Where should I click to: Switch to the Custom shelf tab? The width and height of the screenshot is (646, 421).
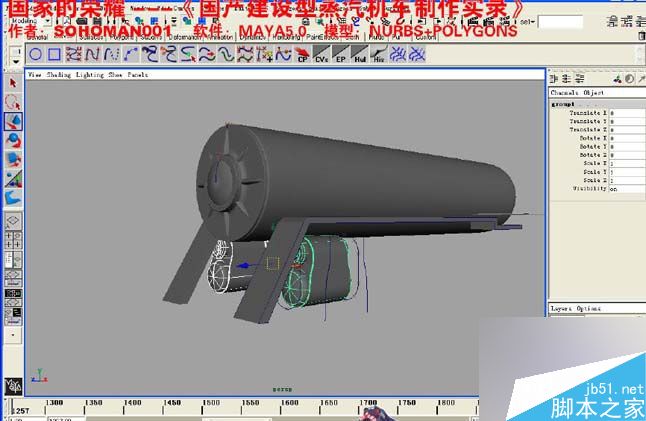coord(426,37)
